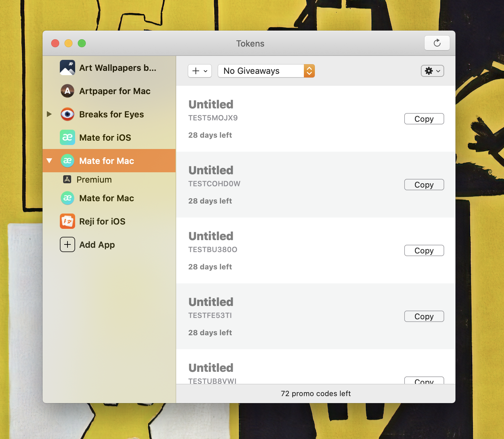Open the plus add-codes dropdown
This screenshot has height=439, width=504.
[x=200, y=71]
